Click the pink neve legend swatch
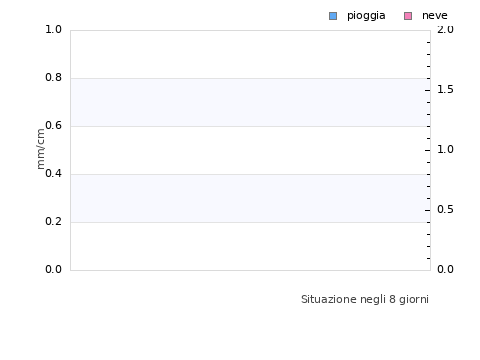 408,16
